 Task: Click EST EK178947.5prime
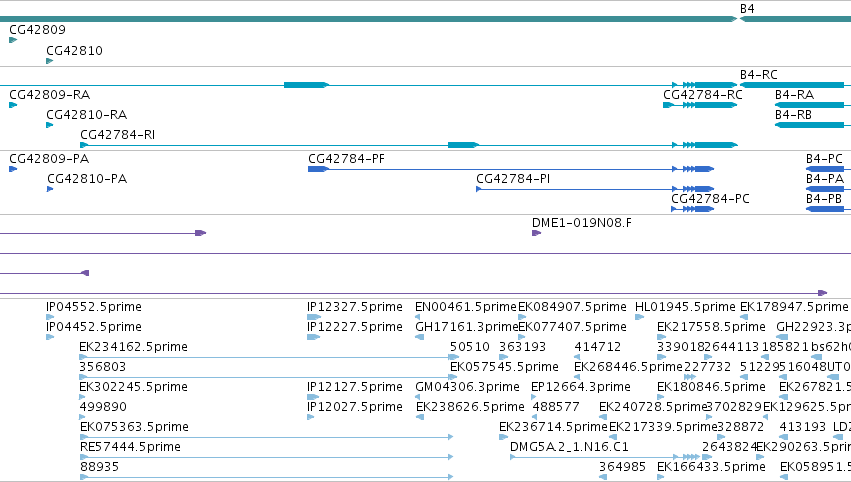click(x=794, y=307)
